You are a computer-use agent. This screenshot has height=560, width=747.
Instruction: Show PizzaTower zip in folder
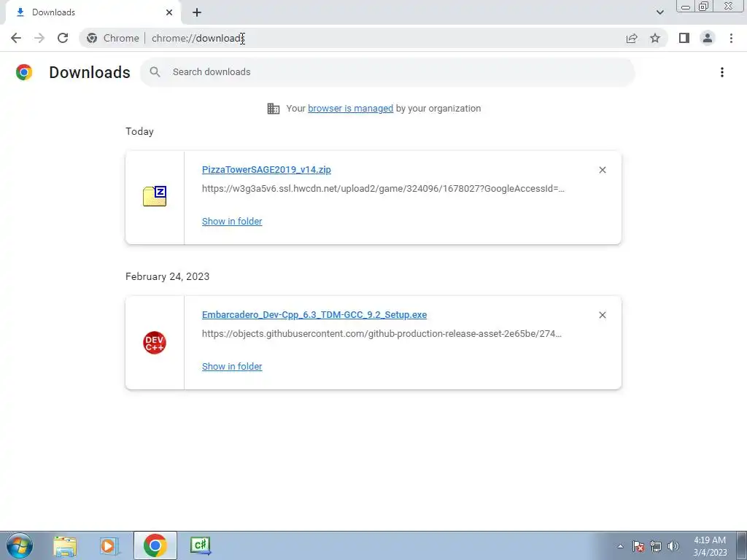coord(232,222)
